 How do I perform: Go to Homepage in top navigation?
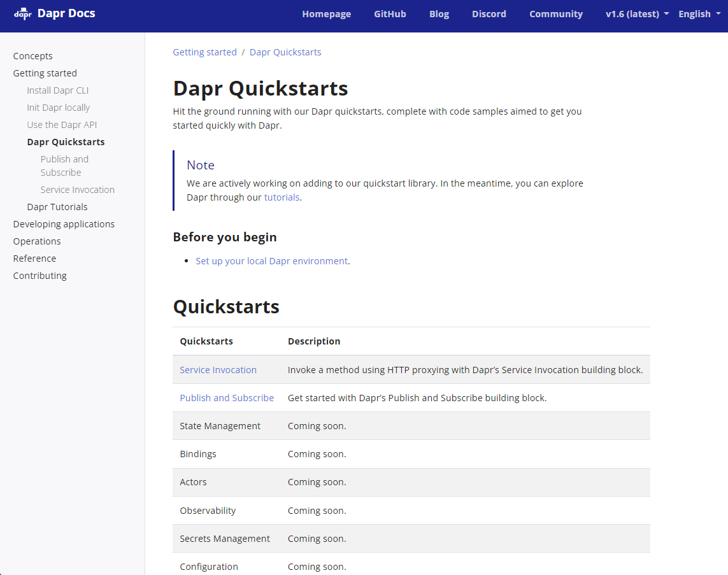(326, 14)
